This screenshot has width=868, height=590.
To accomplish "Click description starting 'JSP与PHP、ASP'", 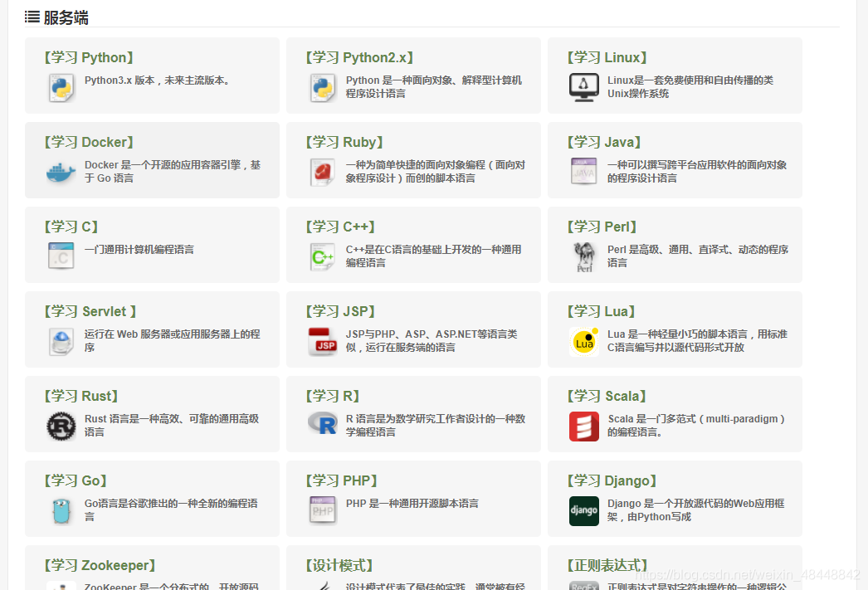I will pyautogui.click(x=432, y=341).
